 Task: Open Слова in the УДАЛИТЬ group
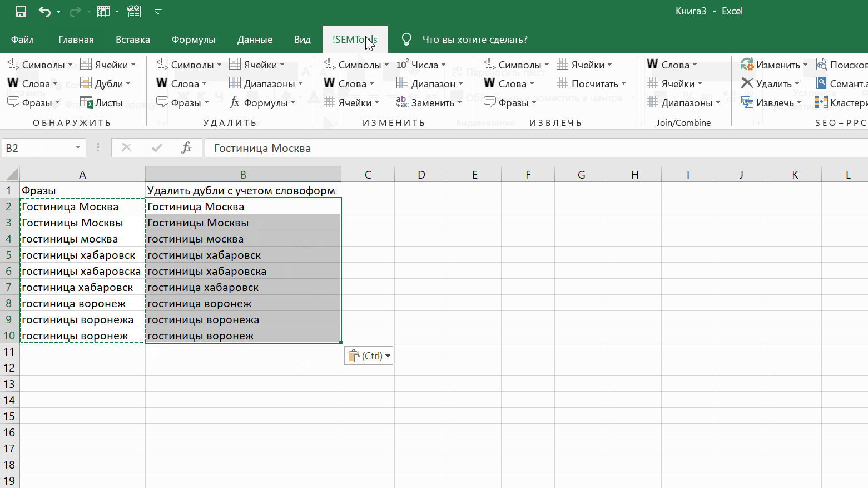tap(182, 84)
